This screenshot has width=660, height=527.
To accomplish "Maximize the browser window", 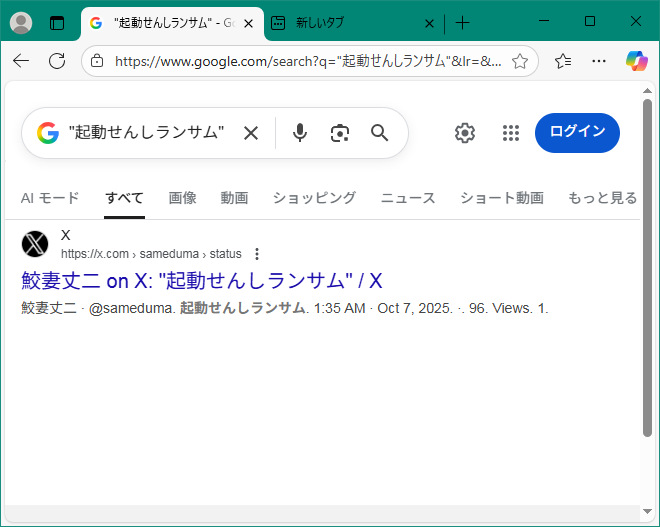I will [x=590, y=21].
